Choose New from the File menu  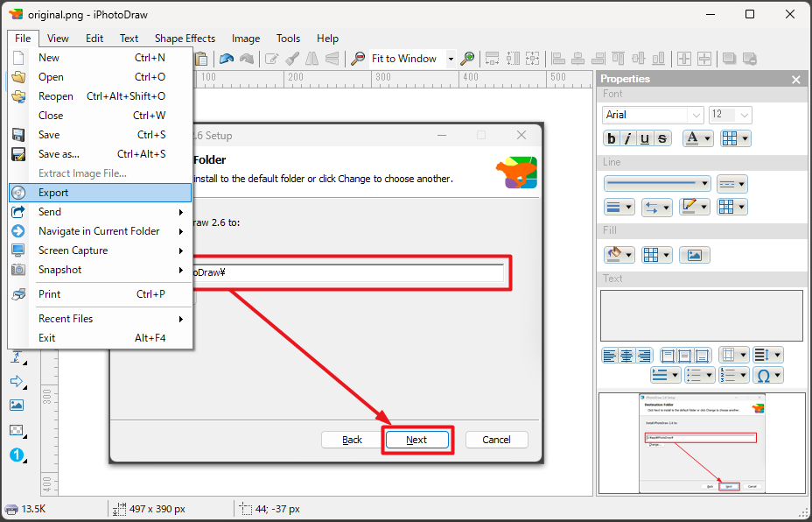(x=100, y=58)
